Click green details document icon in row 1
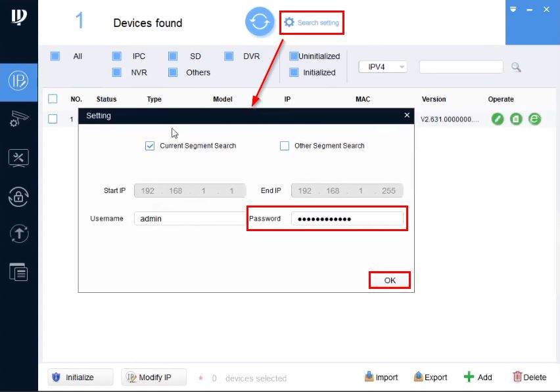This screenshot has height=392, width=560. 516,119
